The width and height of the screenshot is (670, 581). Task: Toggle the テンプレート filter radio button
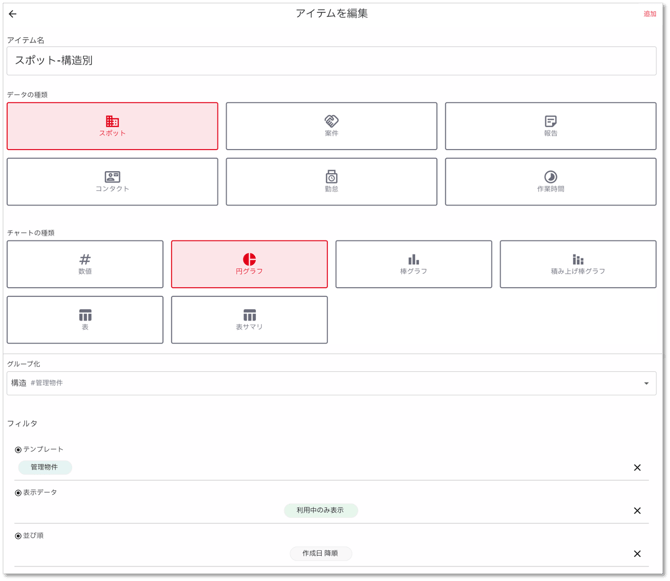point(18,450)
